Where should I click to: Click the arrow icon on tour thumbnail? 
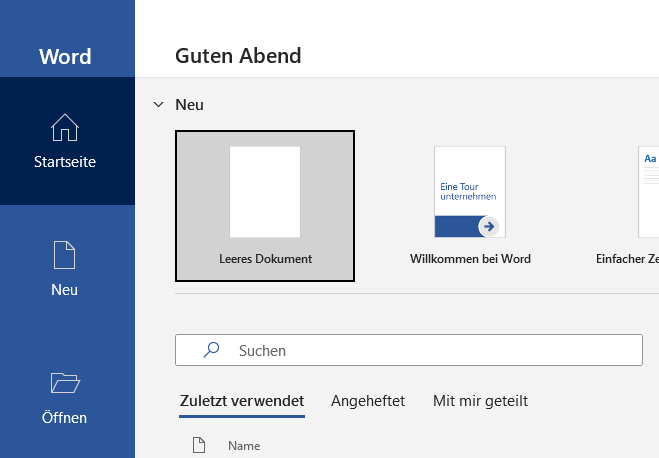pos(488,226)
